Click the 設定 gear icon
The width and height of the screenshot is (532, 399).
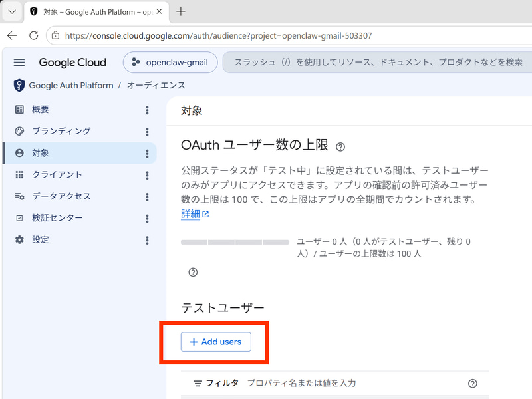tap(19, 240)
